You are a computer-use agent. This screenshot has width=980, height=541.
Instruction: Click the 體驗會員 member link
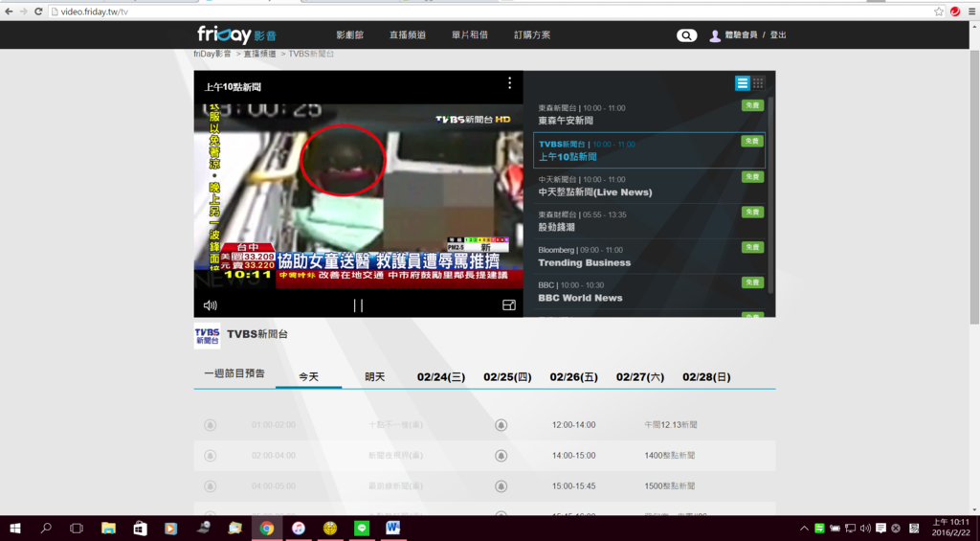[741, 35]
